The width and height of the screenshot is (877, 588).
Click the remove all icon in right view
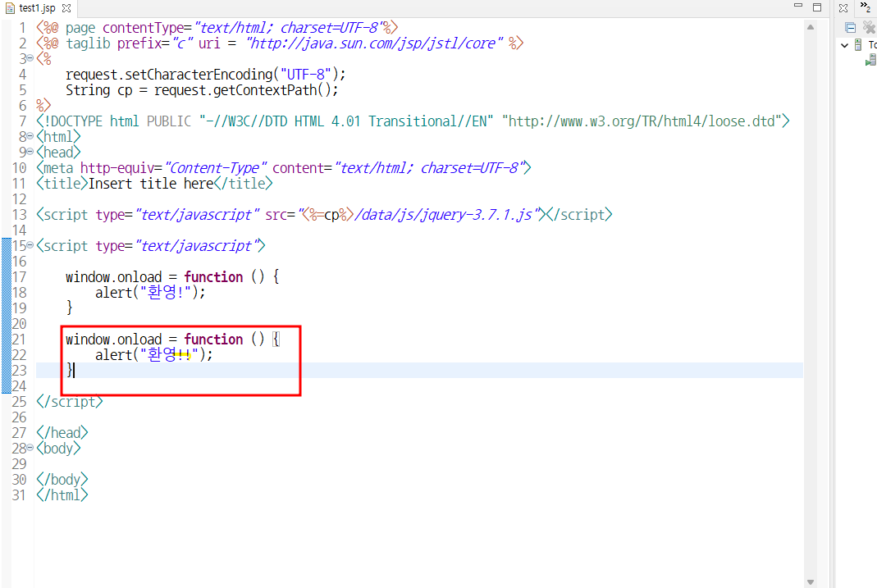869,27
